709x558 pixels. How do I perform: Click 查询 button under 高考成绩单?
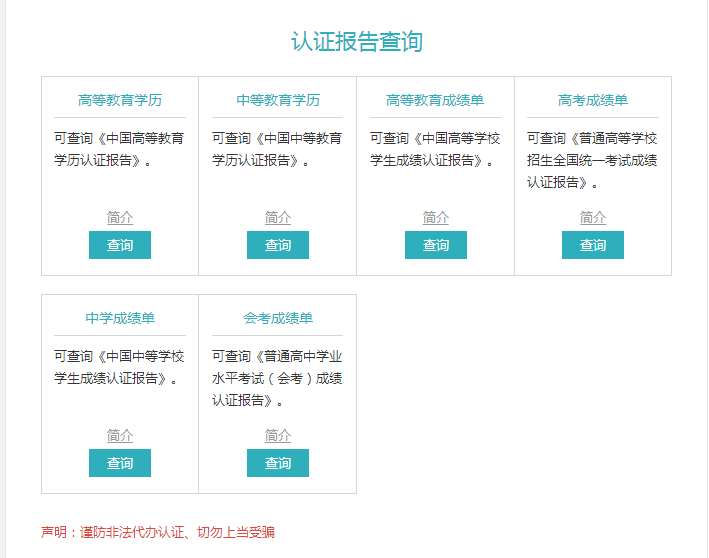(x=593, y=245)
